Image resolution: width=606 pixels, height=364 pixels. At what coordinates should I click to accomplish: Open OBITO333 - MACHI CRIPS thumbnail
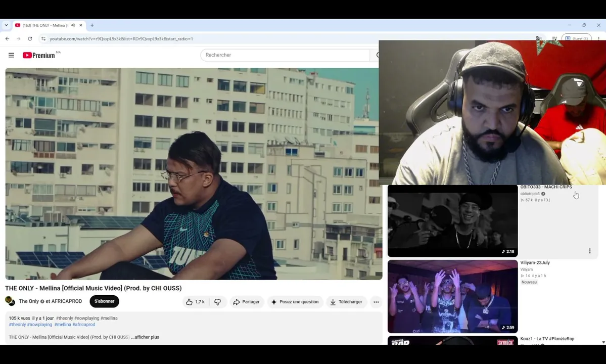tap(452, 220)
